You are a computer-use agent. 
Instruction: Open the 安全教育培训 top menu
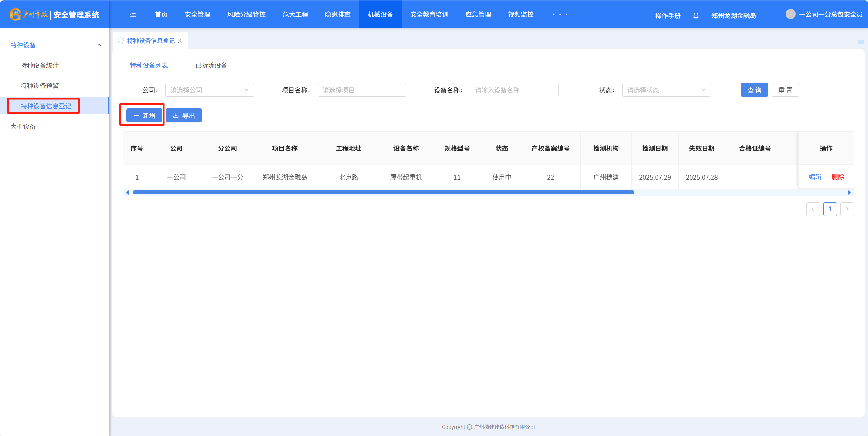(x=429, y=14)
